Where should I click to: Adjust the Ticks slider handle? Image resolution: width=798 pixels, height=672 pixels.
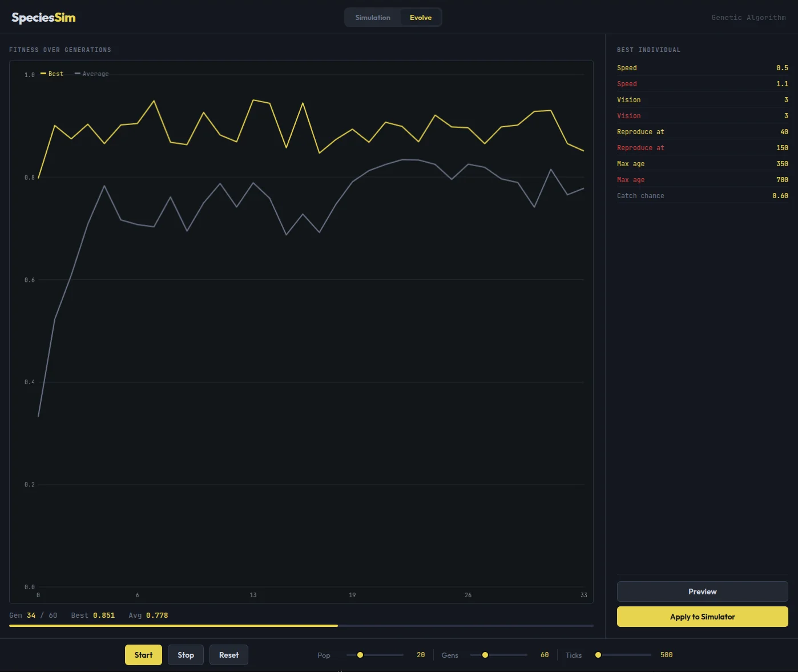[598, 655]
